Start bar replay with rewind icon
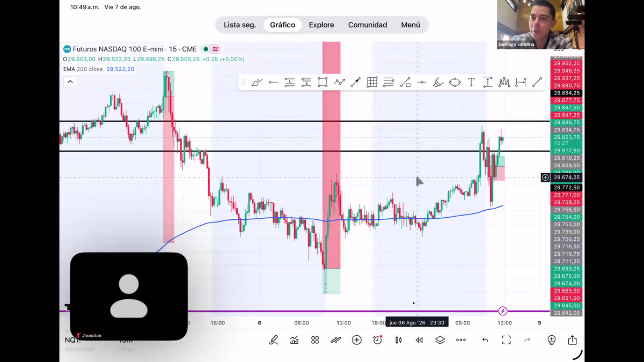The image size is (644, 362). (x=419, y=340)
